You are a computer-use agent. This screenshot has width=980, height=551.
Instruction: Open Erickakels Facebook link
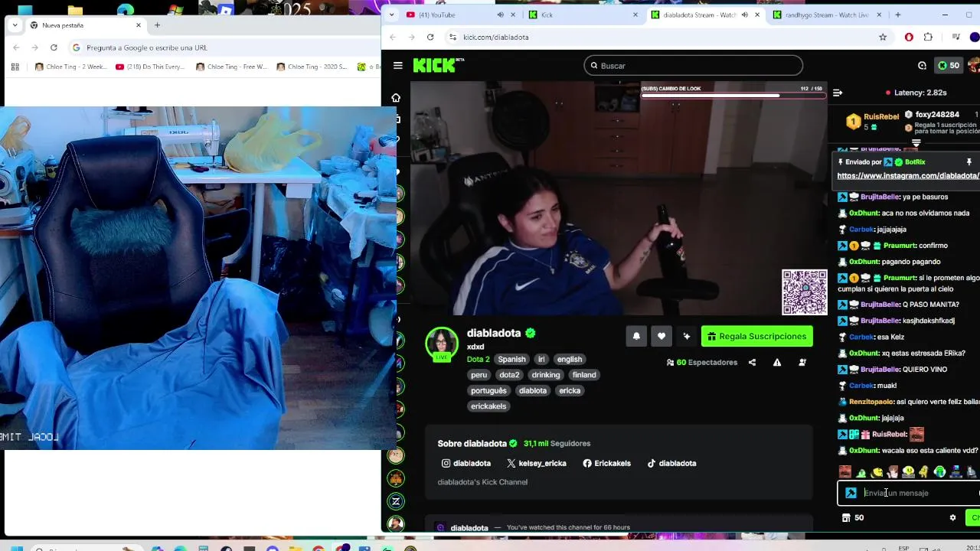[x=606, y=463]
